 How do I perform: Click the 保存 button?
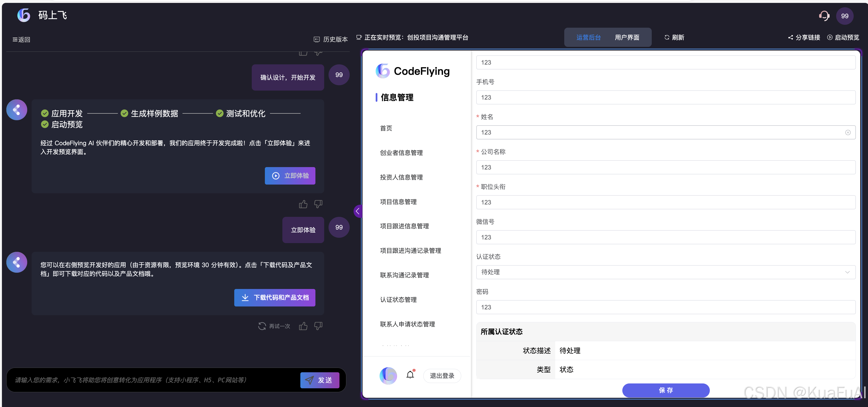pyautogui.click(x=666, y=390)
